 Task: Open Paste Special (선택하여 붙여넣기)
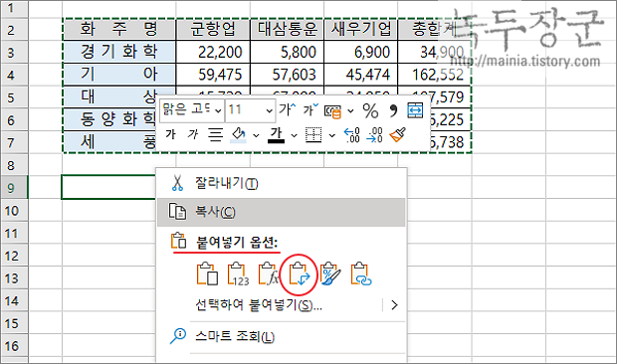point(259,305)
